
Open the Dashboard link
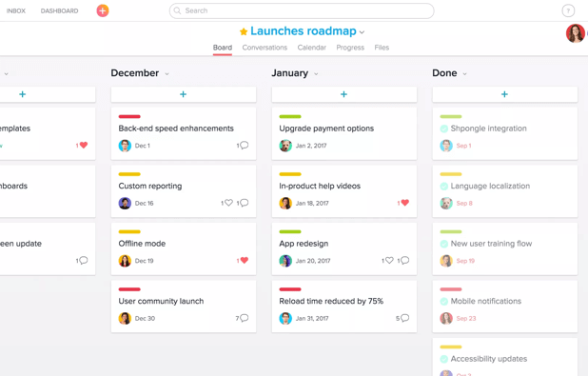[x=60, y=10]
